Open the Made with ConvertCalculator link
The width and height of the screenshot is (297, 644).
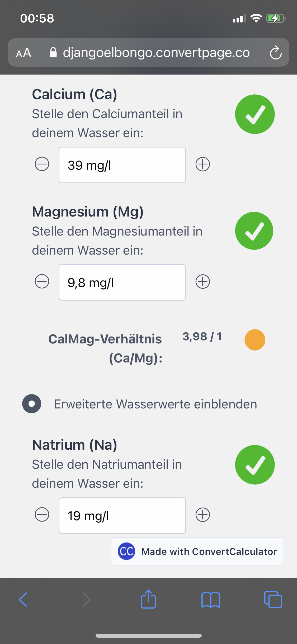coord(197,551)
